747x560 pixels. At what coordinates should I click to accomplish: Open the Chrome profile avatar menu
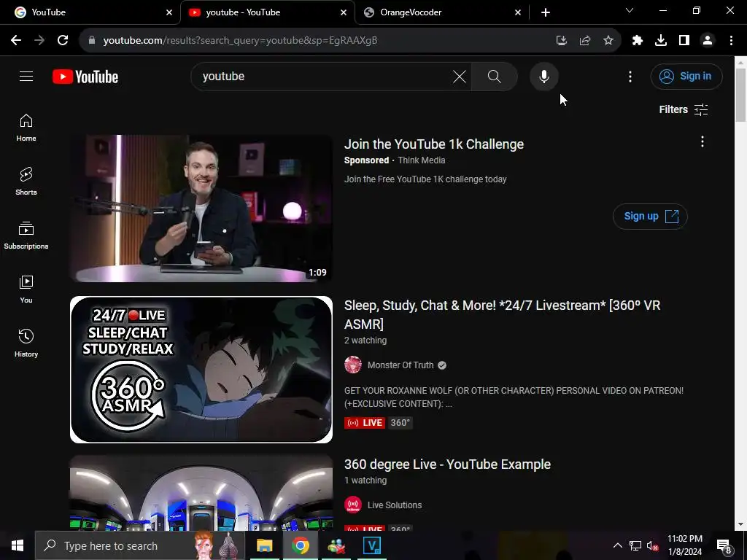tap(708, 41)
